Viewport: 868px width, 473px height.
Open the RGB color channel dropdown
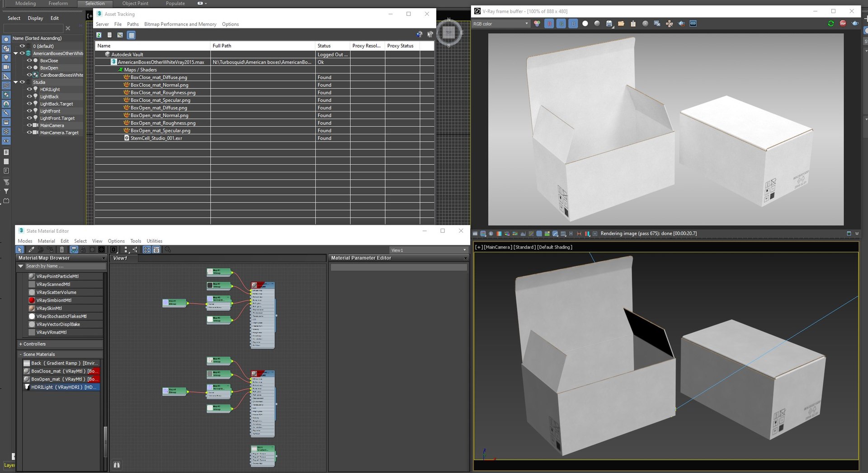coord(500,23)
